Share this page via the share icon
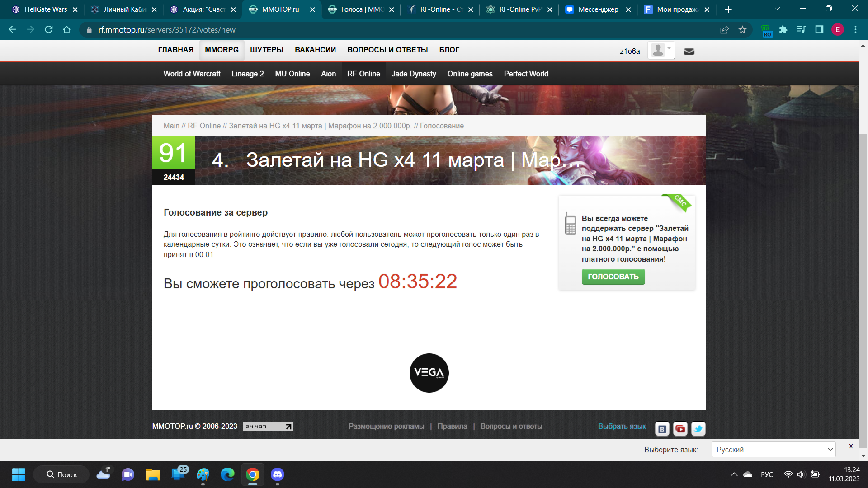 (724, 29)
